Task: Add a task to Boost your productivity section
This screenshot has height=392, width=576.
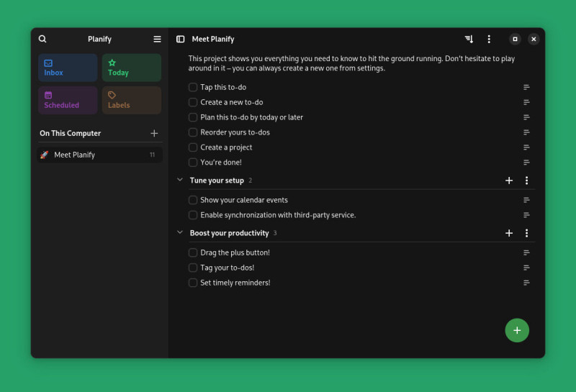Action: (509, 233)
